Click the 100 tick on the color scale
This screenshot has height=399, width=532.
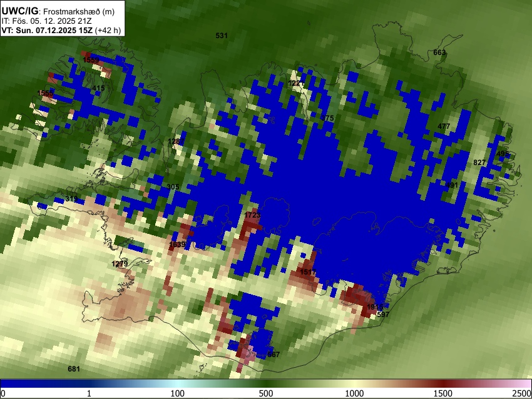pyautogui.click(x=178, y=393)
